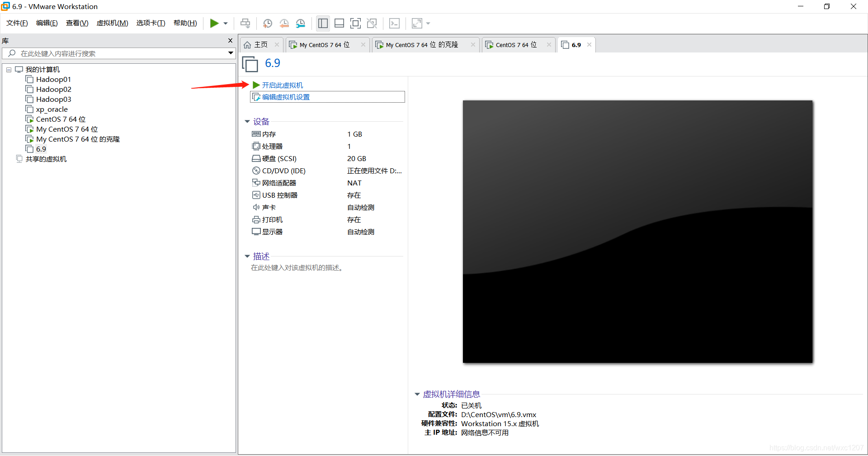
Task: Select CentOS 7 64 位 in library tree
Action: 56,119
